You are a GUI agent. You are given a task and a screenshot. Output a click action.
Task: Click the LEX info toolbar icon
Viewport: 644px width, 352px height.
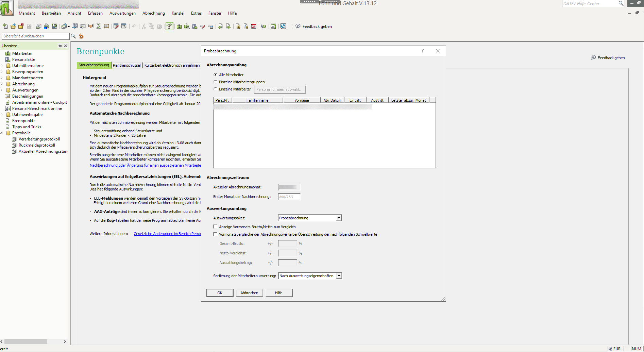[x=273, y=26]
